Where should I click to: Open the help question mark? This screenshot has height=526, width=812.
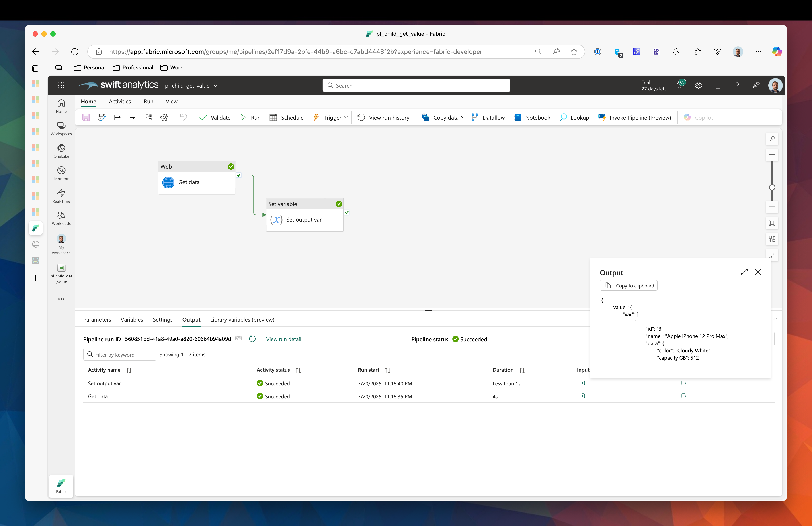(737, 85)
